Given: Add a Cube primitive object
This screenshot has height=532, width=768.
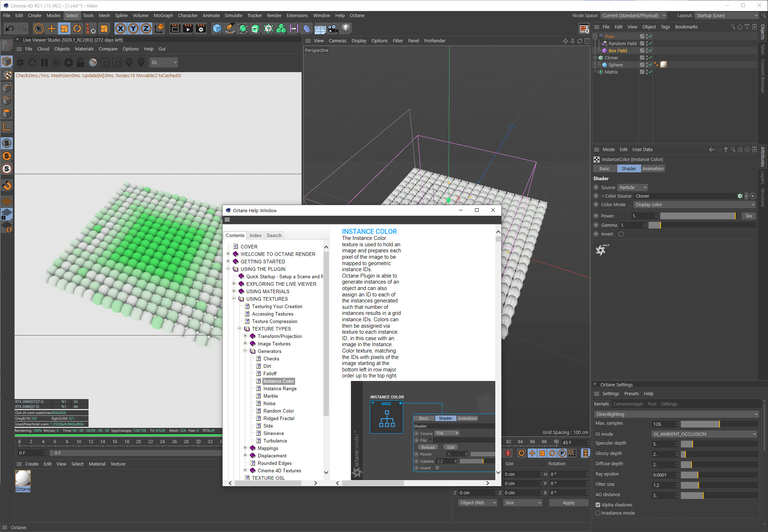Looking at the screenshot, I should 217,29.
